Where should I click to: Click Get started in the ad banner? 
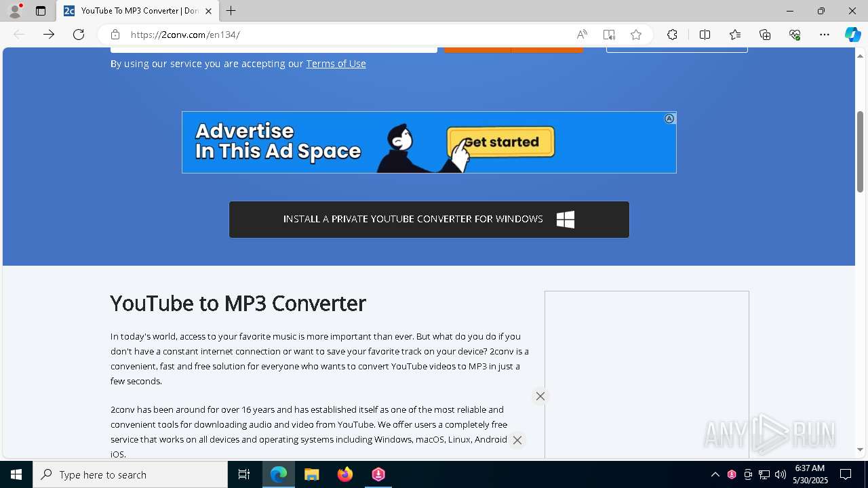tap(501, 142)
